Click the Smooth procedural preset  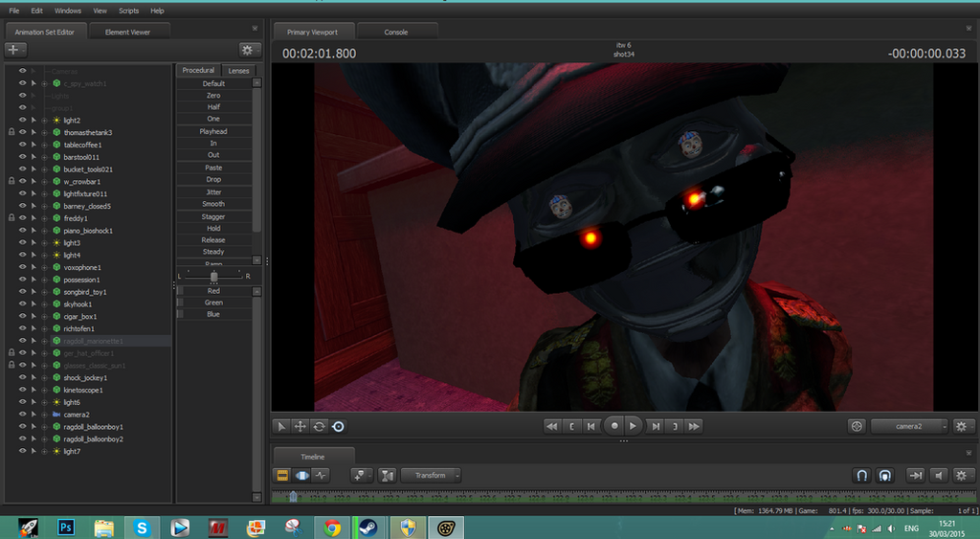213,204
